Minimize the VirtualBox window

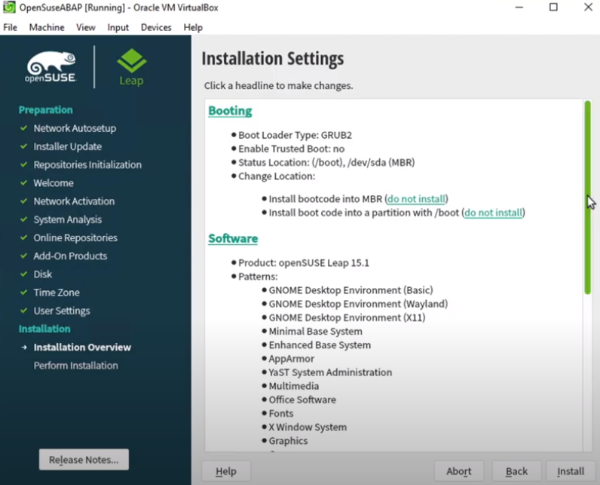[x=519, y=7]
